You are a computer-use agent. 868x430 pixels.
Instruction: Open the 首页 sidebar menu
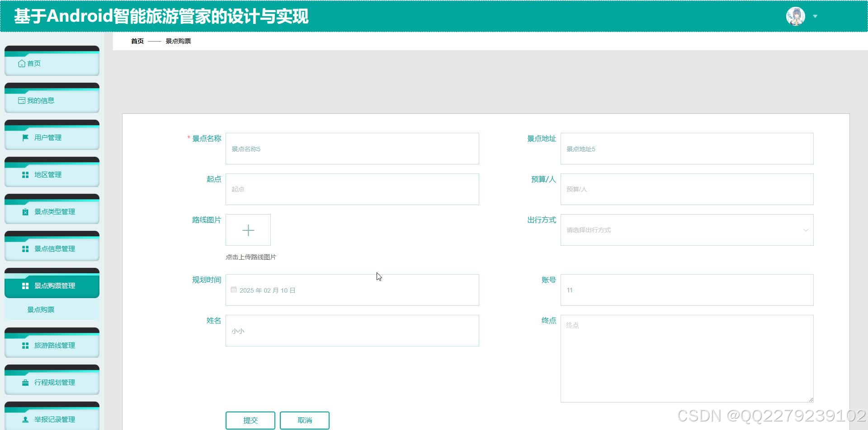(x=52, y=61)
